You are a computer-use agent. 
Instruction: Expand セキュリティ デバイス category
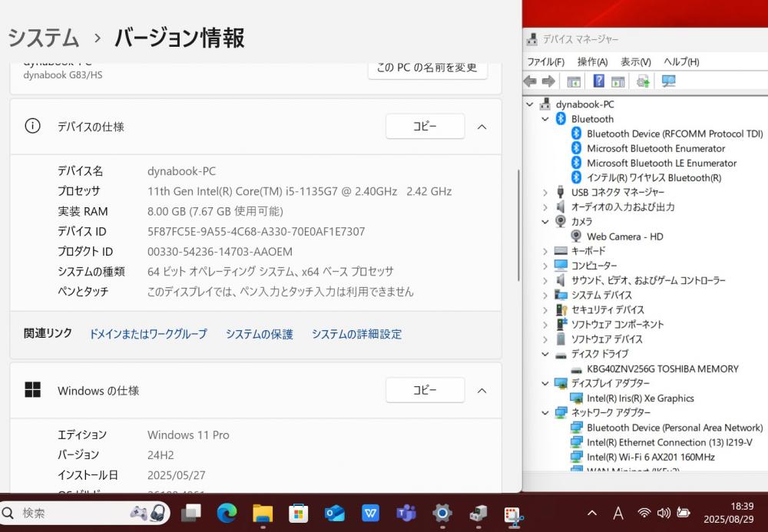click(545, 310)
